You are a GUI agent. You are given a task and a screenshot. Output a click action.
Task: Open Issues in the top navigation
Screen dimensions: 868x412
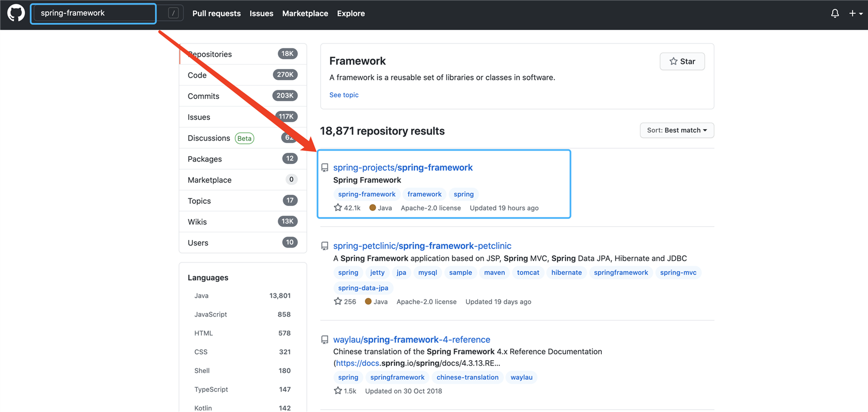pos(261,13)
